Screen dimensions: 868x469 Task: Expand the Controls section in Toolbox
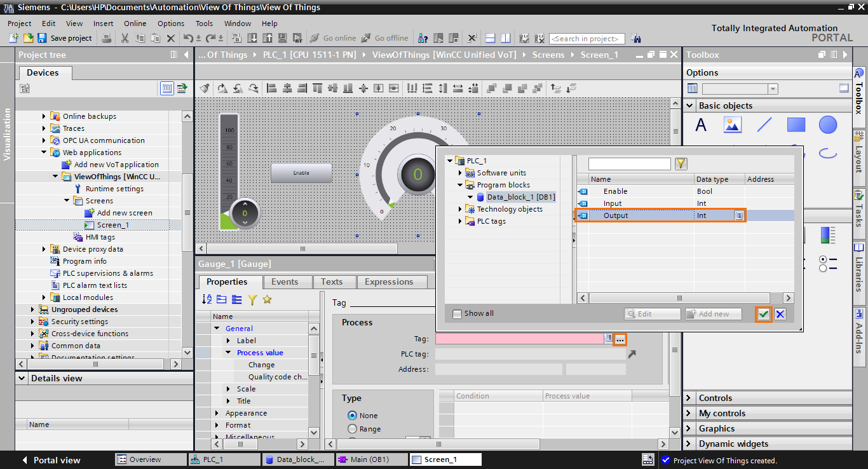point(689,398)
